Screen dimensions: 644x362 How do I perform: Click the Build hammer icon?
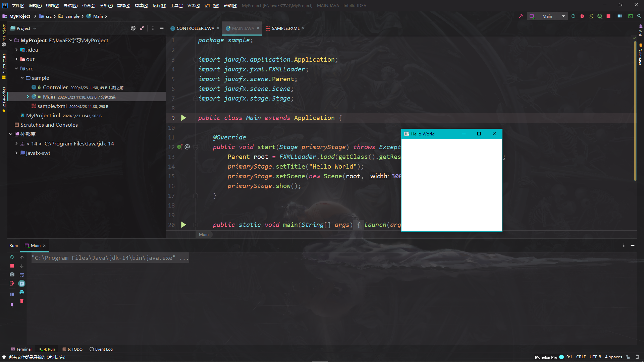[x=521, y=16]
